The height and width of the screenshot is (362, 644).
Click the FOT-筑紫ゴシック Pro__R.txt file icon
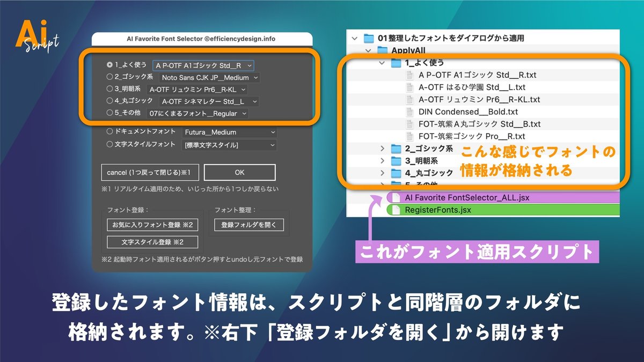[x=410, y=136]
